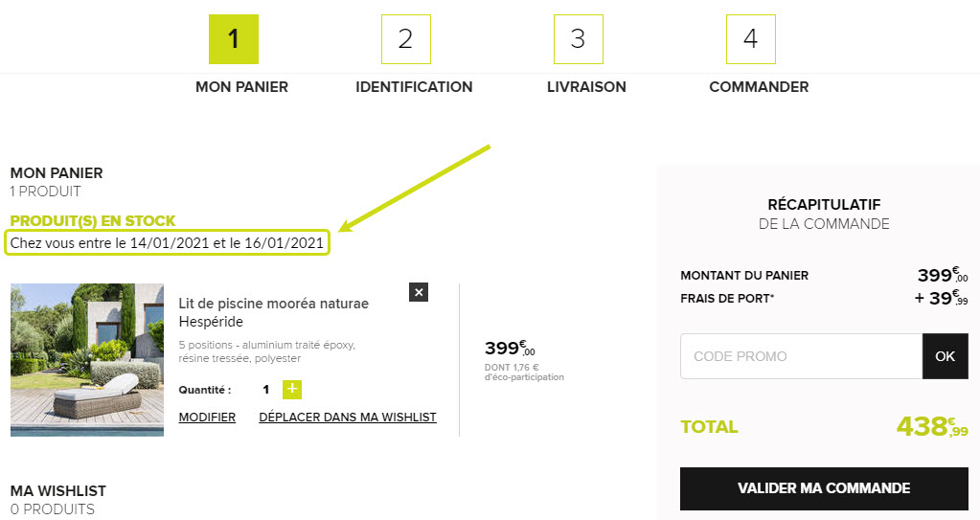The image size is (980, 520).
Task: Open the Commander step label
Action: click(759, 87)
